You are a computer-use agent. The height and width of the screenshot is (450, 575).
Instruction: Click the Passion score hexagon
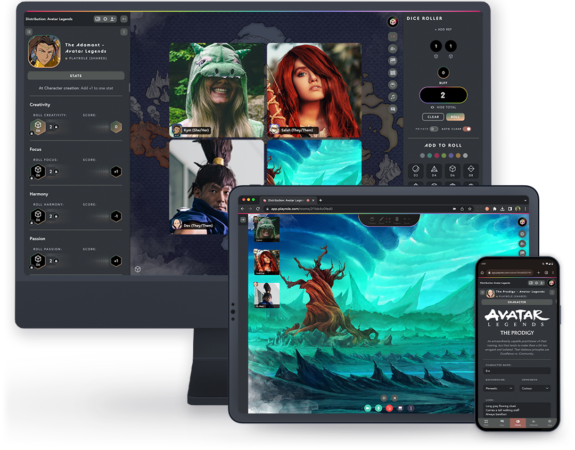coord(116,261)
